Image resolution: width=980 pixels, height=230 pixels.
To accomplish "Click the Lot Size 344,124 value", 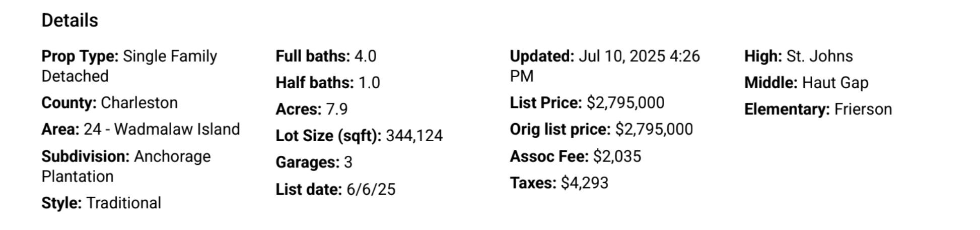I will pyautogui.click(x=359, y=136).
